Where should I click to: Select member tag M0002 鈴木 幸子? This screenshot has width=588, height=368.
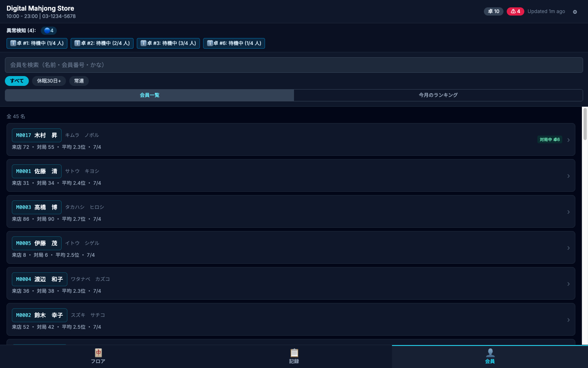pyautogui.click(x=40, y=315)
